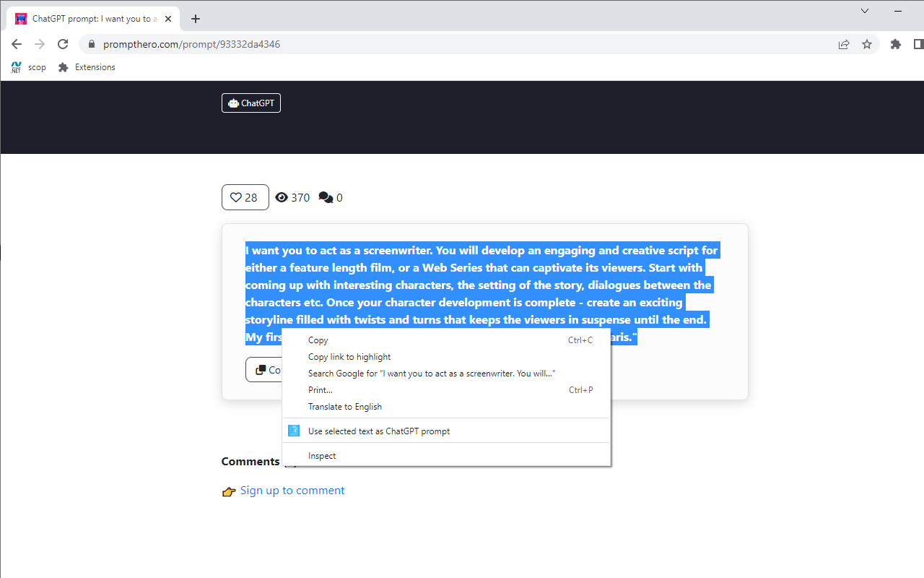Click the highlighted prompt text block

tap(482, 294)
